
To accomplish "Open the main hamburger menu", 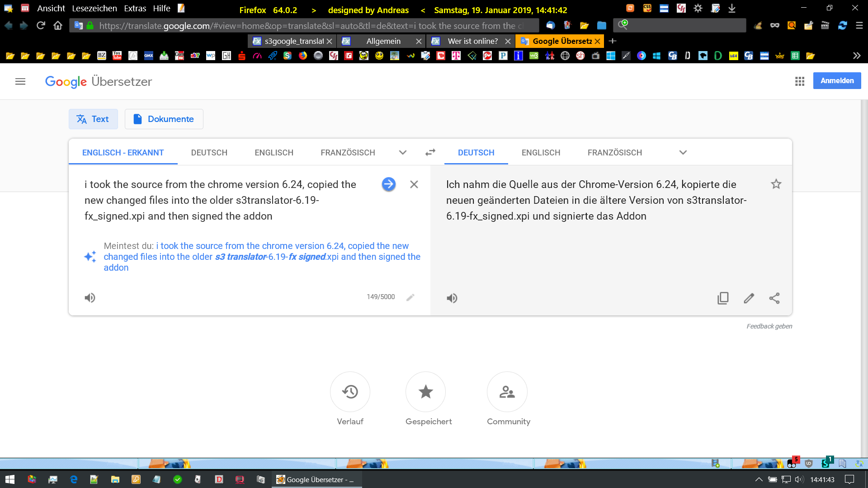I will (20, 81).
